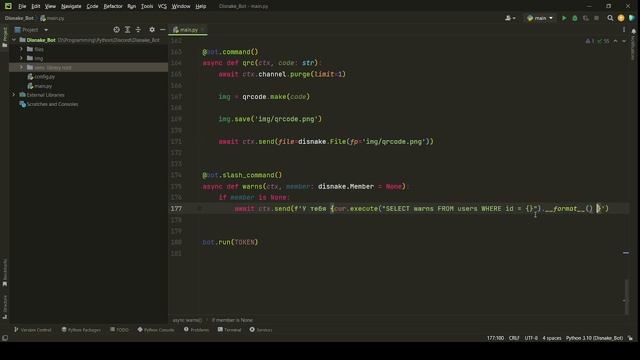Expand the files folder
The height and width of the screenshot is (360, 640).
coord(21,49)
